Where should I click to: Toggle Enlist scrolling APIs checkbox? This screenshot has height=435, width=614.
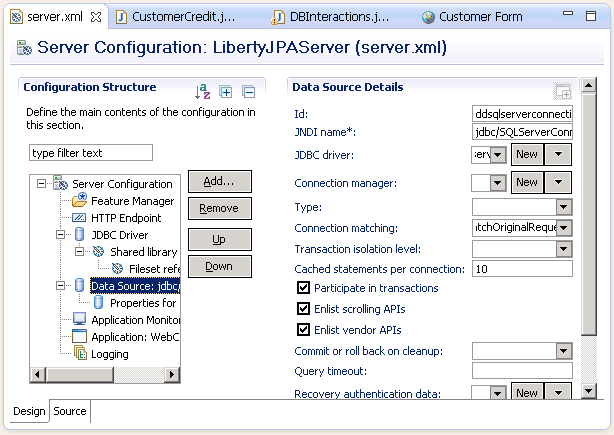[x=304, y=310]
